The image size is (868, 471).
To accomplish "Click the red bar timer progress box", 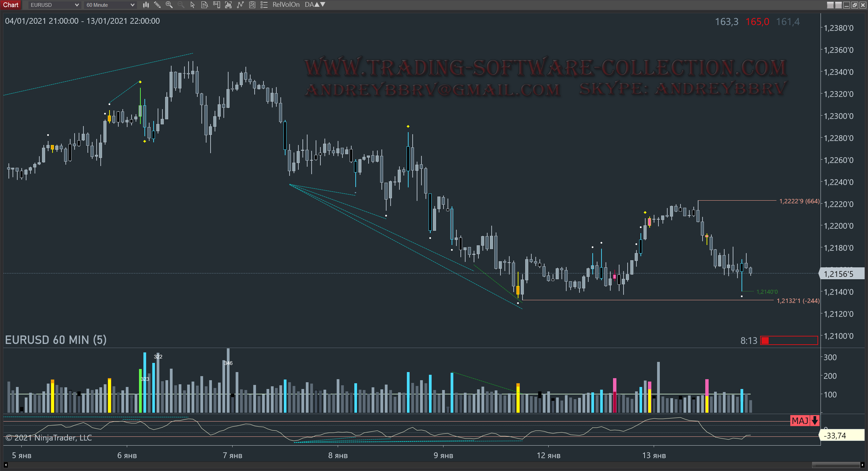I will click(789, 341).
